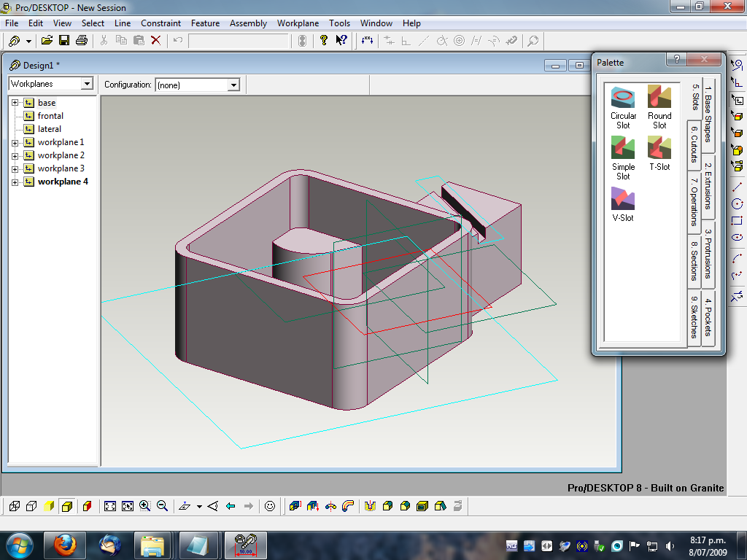Image resolution: width=747 pixels, height=560 pixels.
Task: Open the Configuration dropdown showing (none)
Action: tap(233, 84)
